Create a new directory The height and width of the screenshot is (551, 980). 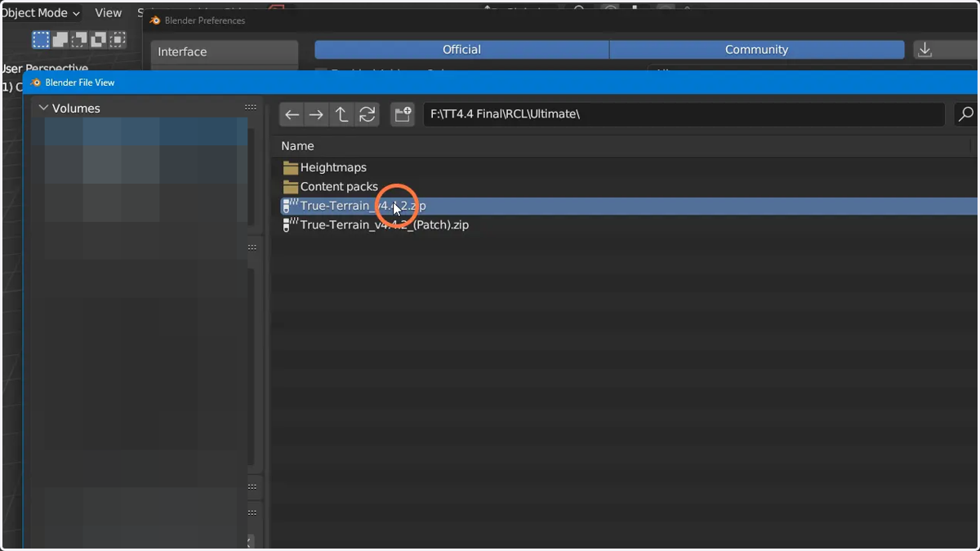(x=403, y=115)
